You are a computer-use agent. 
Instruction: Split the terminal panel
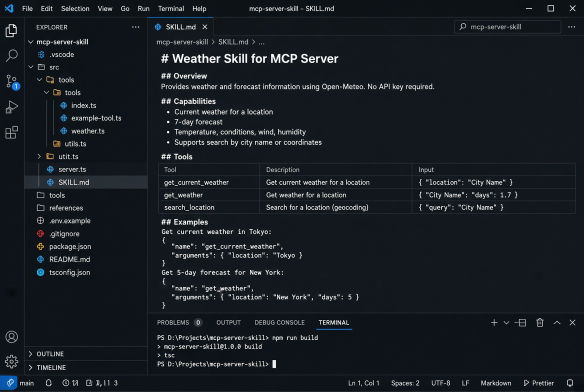click(520, 322)
